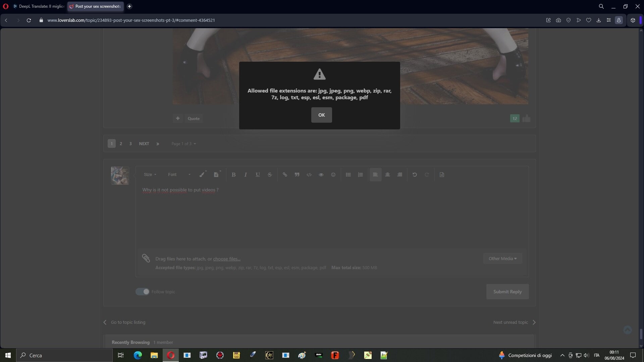The width and height of the screenshot is (644, 362).
Task: Go to page 3 of the topic
Action: [x=130, y=144]
